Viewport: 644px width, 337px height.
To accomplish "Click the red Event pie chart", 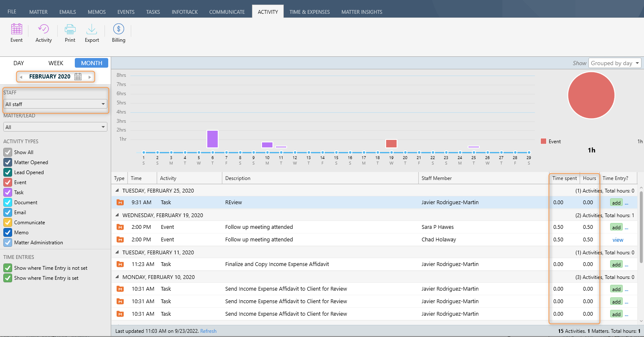I will pos(591,95).
